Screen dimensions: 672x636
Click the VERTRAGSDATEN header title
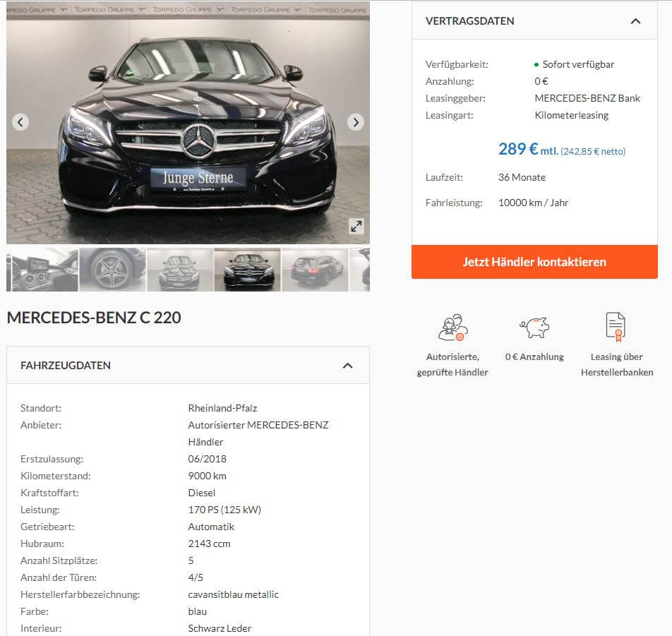click(x=469, y=21)
